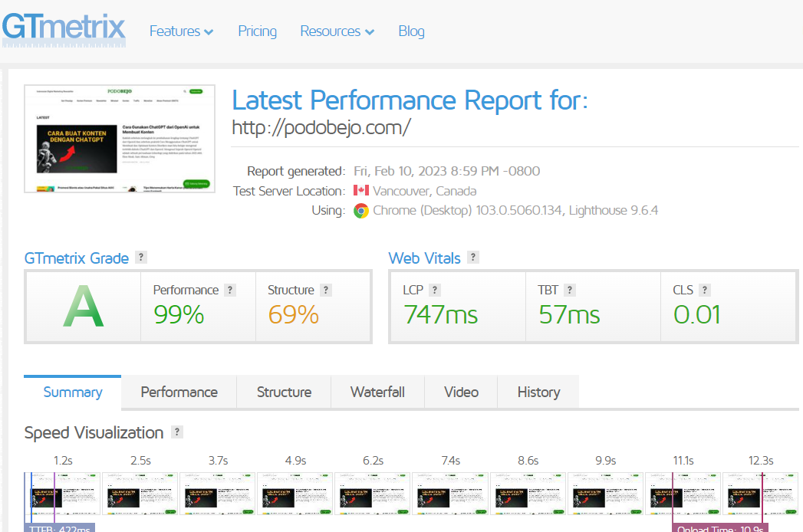Click the Speed Visualization heading
The width and height of the screenshot is (803, 532).
click(94, 432)
